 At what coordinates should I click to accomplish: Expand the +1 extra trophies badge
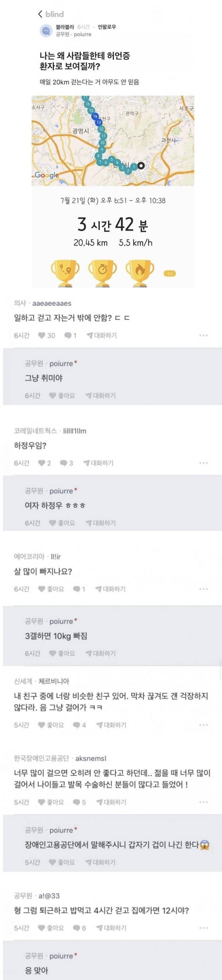(170, 273)
